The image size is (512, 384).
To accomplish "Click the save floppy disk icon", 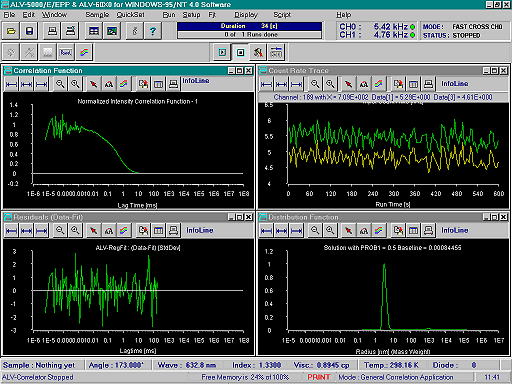I will 29,31.
